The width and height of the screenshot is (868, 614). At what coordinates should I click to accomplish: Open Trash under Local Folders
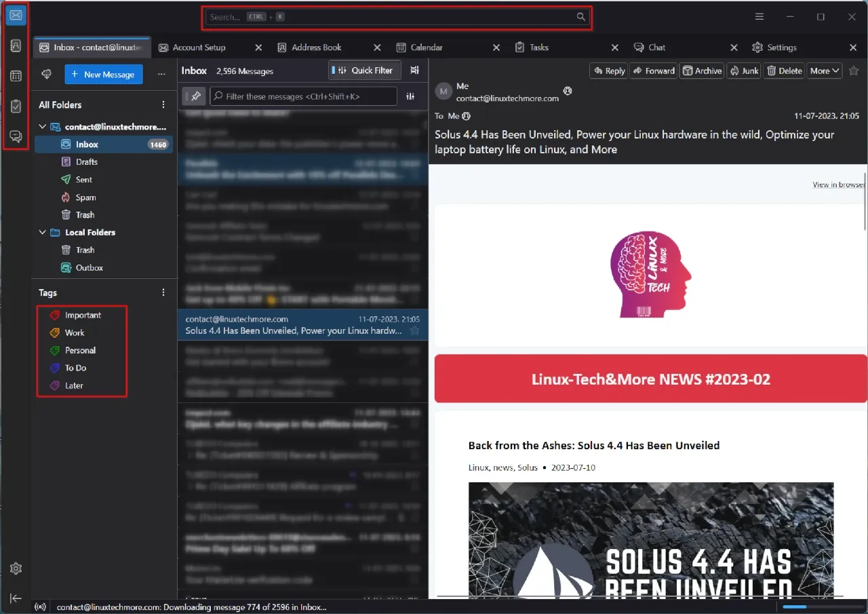click(104, 250)
